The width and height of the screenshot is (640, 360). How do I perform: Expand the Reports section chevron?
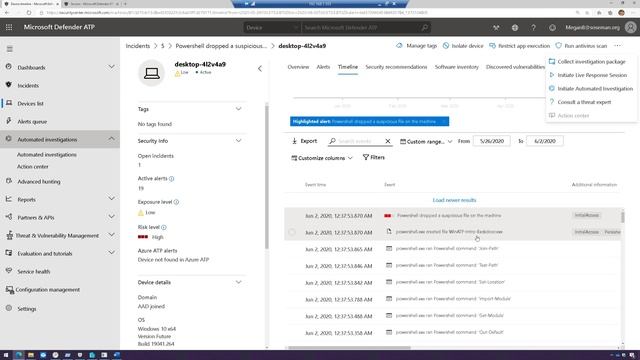(111, 199)
